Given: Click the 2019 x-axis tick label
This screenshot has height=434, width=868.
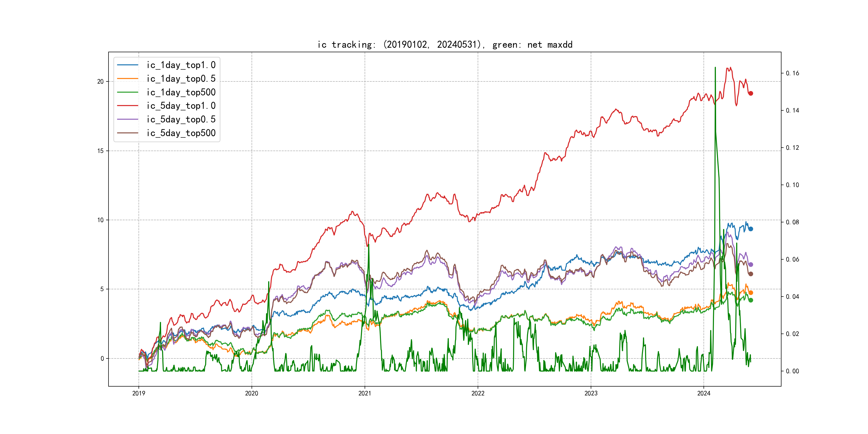Looking at the screenshot, I should tap(139, 393).
